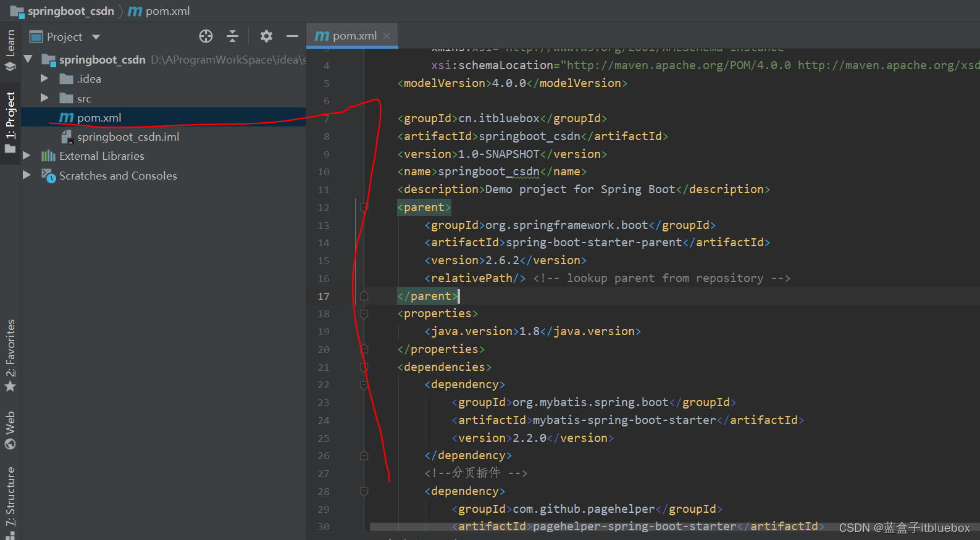
Task: Toggle the 1: Project tool window tab
Action: [x=10, y=122]
